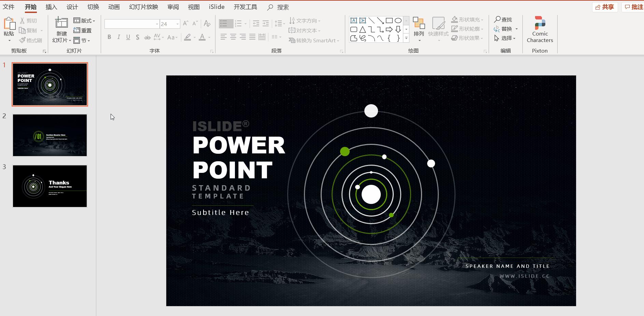
Task: Click the Quick Styles (快速样式) icon
Action: [x=438, y=23]
